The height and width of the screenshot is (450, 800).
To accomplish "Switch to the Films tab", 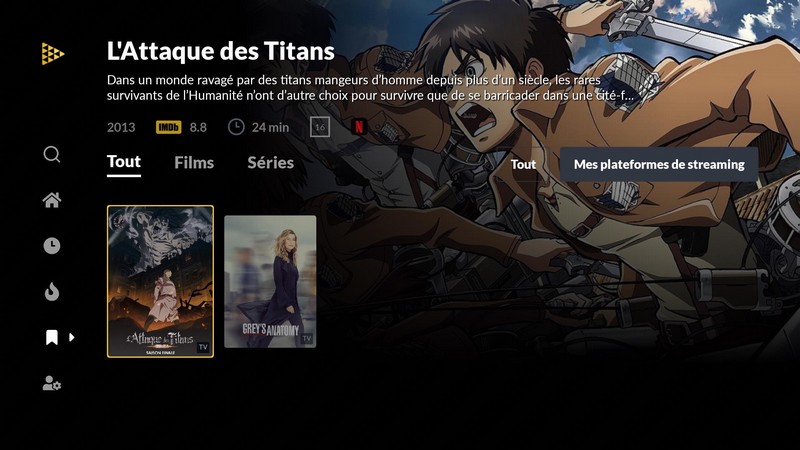I will [194, 163].
